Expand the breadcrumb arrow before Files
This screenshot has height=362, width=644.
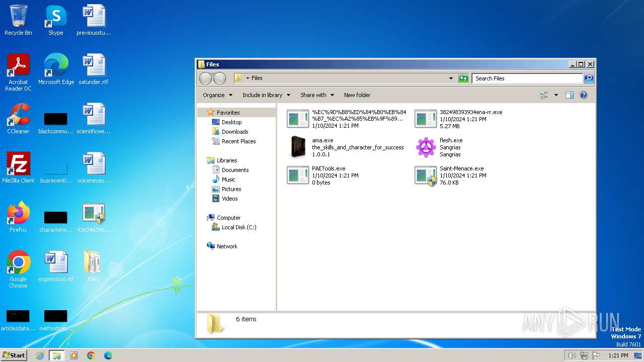click(248, 78)
